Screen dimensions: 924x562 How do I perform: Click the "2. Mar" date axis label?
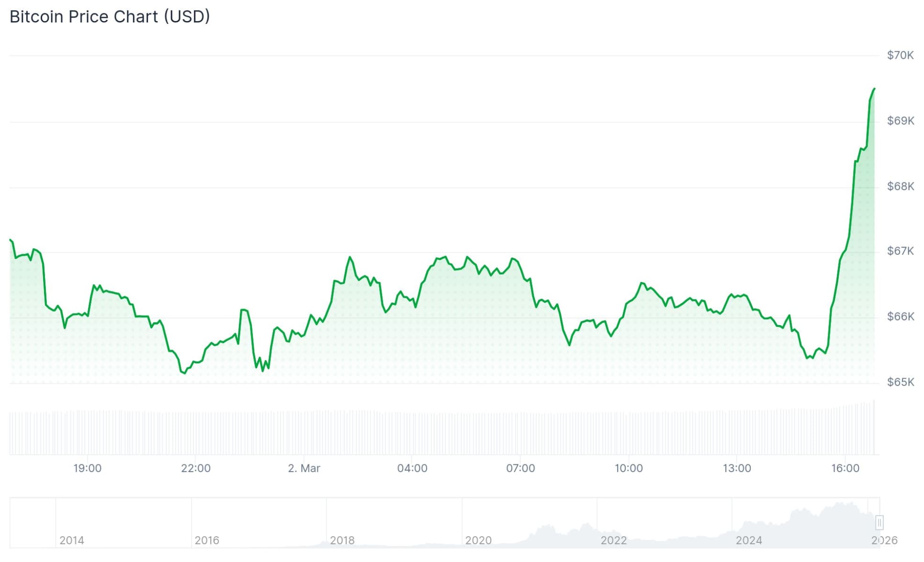click(x=304, y=468)
